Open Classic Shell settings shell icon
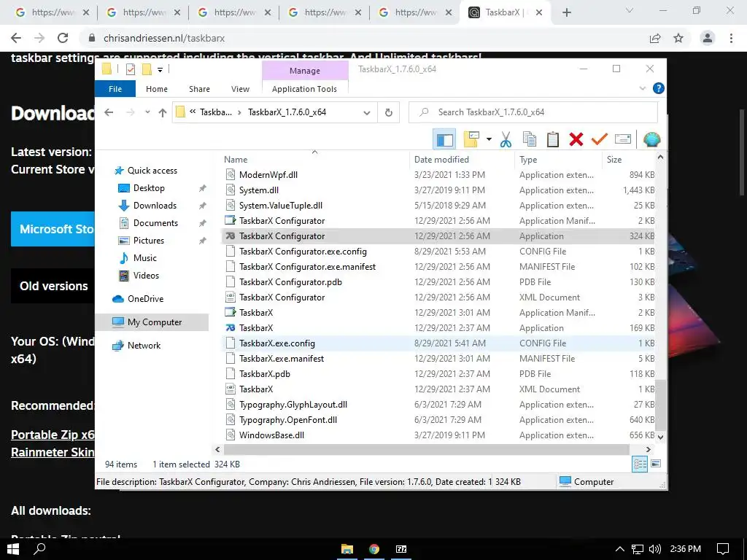The width and height of the screenshot is (747, 560). 651,139
